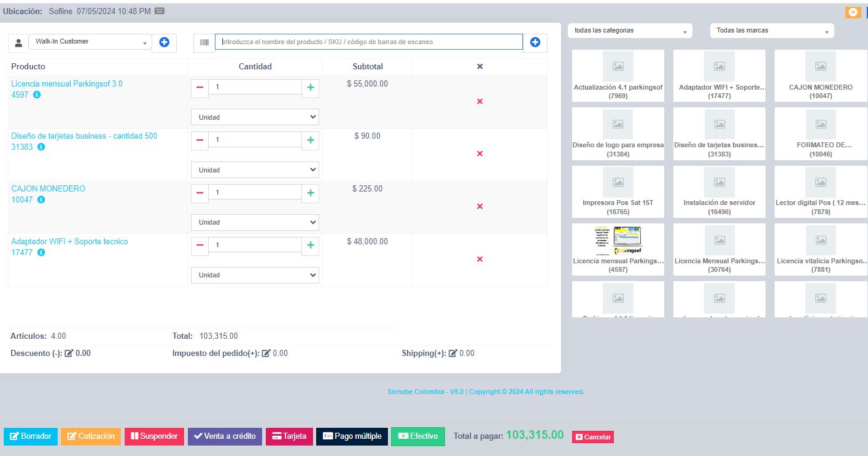Add FORMATEO DE... (10046) product tile

(821, 134)
